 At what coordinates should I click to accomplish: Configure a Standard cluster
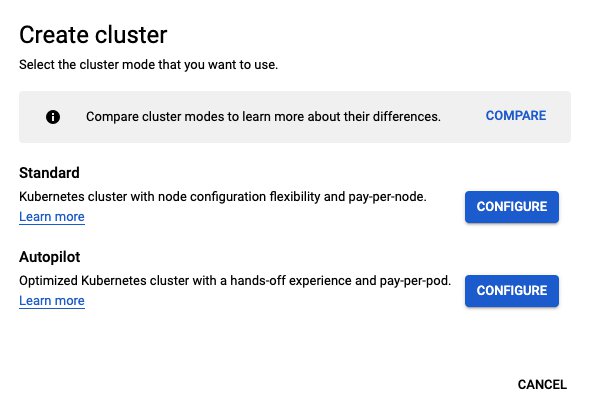tap(512, 207)
